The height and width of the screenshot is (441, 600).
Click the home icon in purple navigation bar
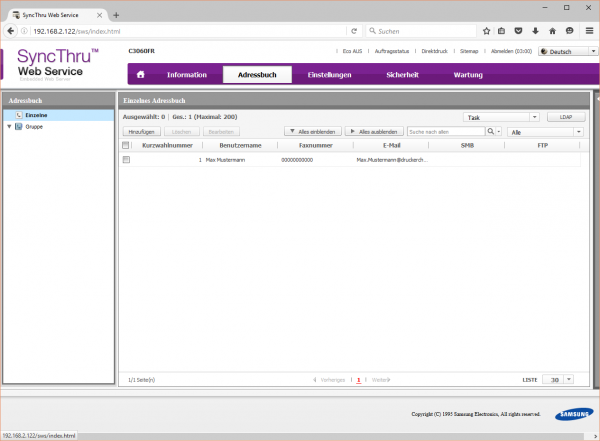(x=141, y=75)
